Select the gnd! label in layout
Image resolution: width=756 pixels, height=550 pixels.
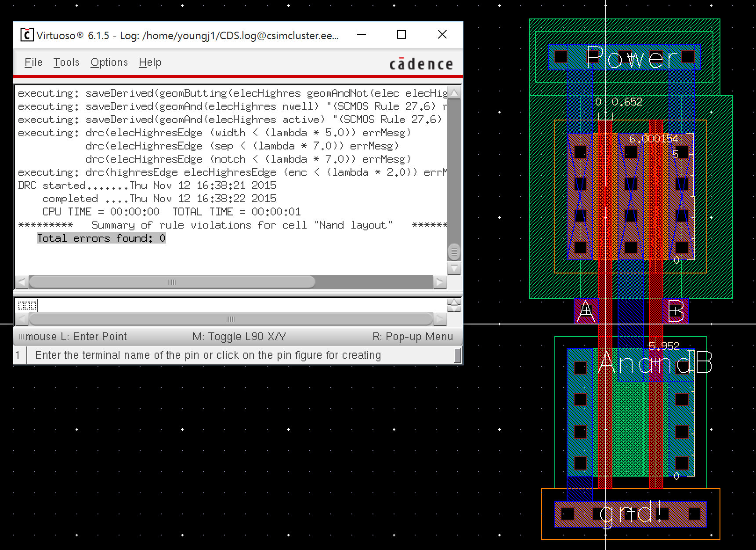click(630, 514)
